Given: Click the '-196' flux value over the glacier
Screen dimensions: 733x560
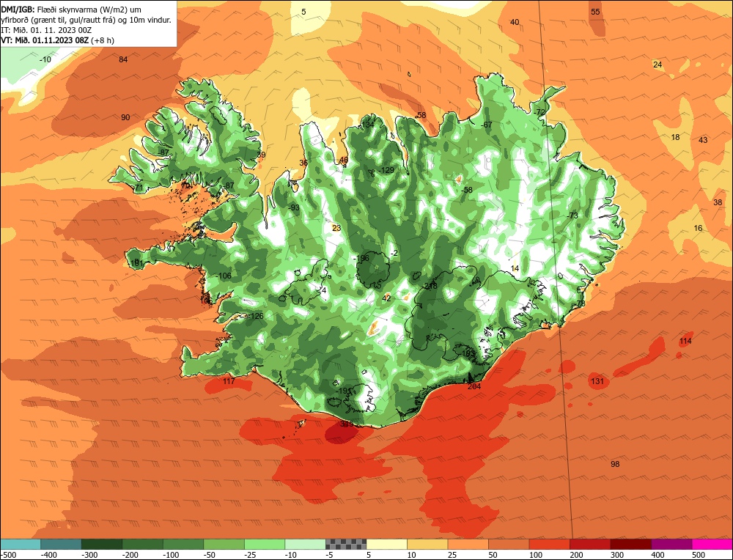Looking at the screenshot, I should [x=361, y=258].
